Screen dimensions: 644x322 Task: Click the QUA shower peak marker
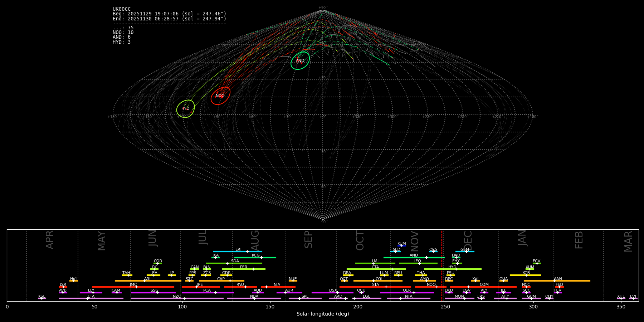coord(503,281)
